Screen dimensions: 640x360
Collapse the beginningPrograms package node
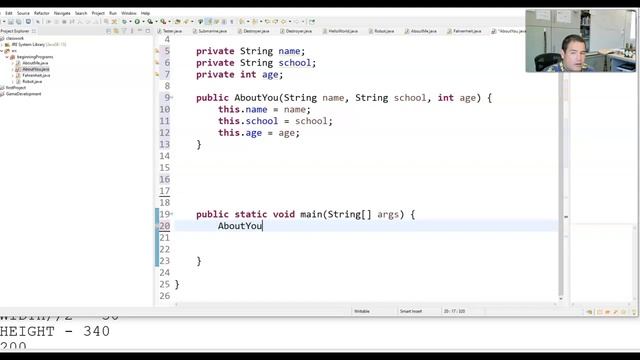click(x=7, y=57)
